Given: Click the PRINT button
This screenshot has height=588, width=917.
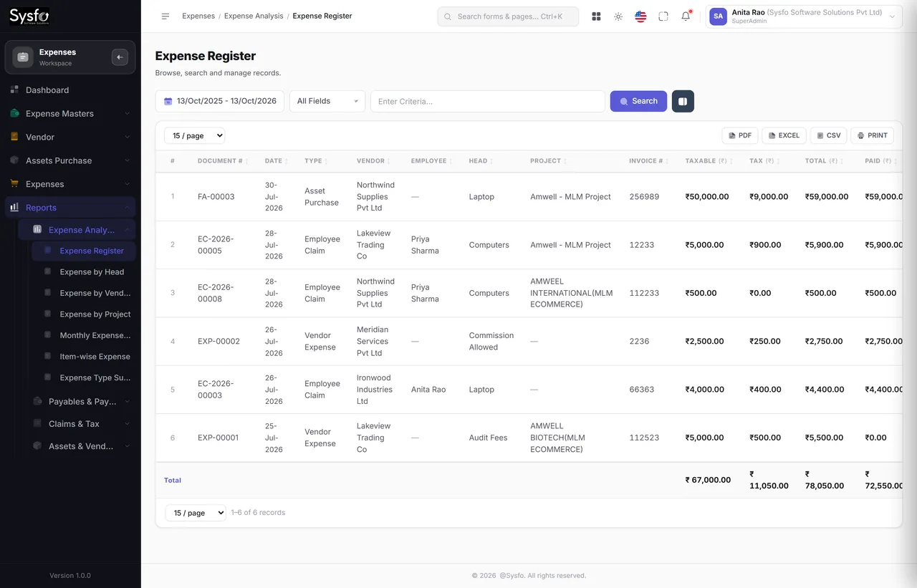Looking at the screenshot, I should click(x=873, y=135).
